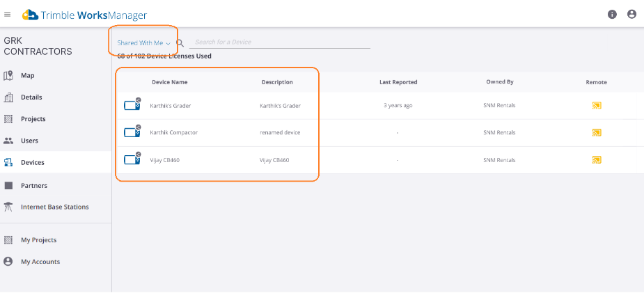Sort by Last Reported column header
Screen dimensions: 644x293
[x=398, y=82]
